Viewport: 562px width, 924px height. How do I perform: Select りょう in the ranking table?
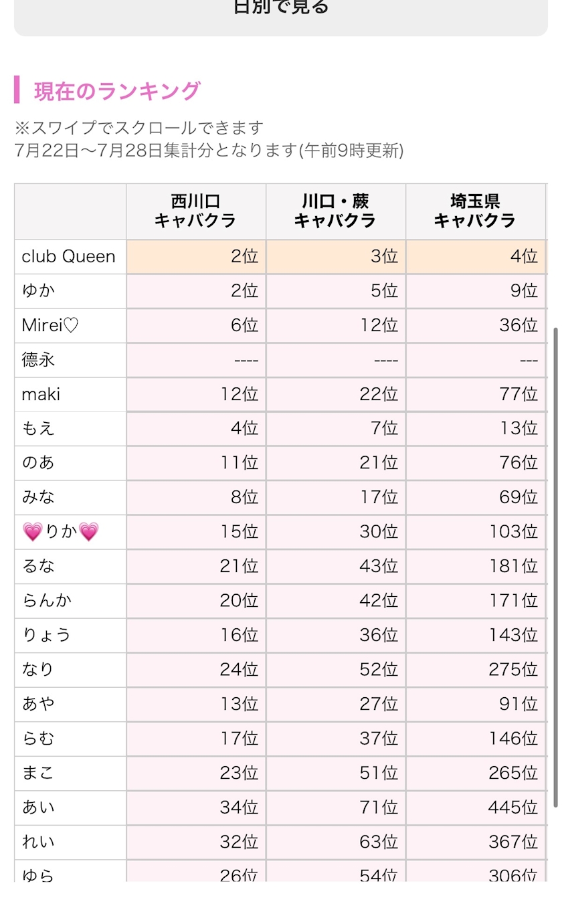click(x=46, y=636)
